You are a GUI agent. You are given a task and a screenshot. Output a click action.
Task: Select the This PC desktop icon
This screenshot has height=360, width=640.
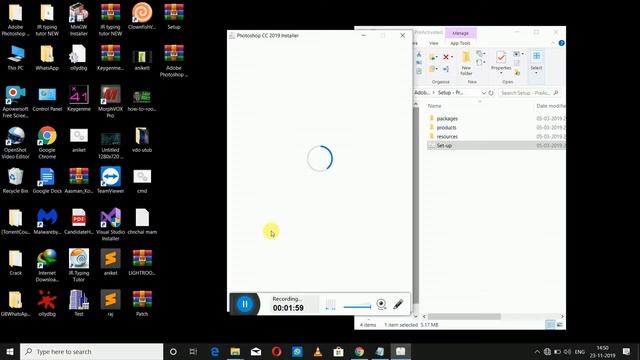(16, 58)
